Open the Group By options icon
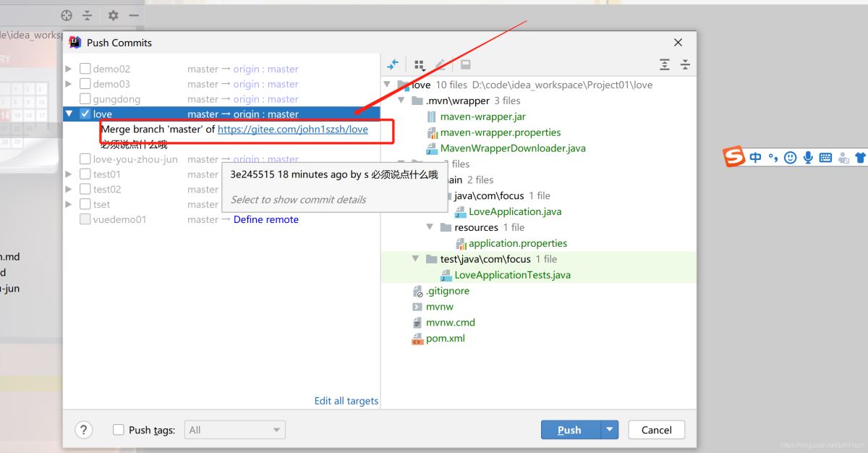The height and width of the screenshot is (453, 868). (x=419, y=64)
